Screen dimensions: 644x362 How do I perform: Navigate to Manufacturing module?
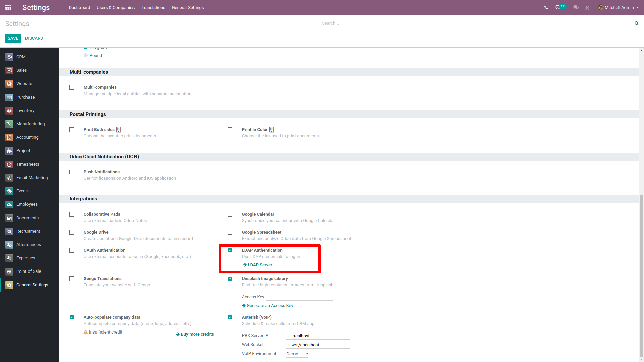(x=30, y=123)
